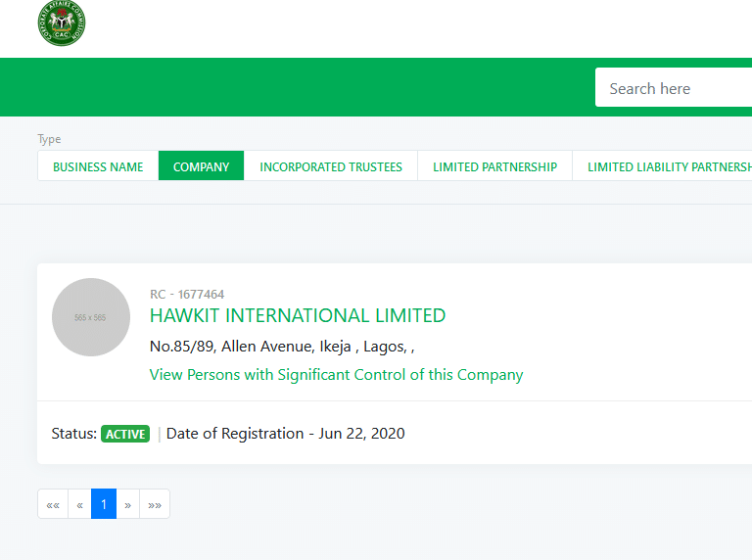
Task: View Persons with Significant Control link
Action: 336,374
